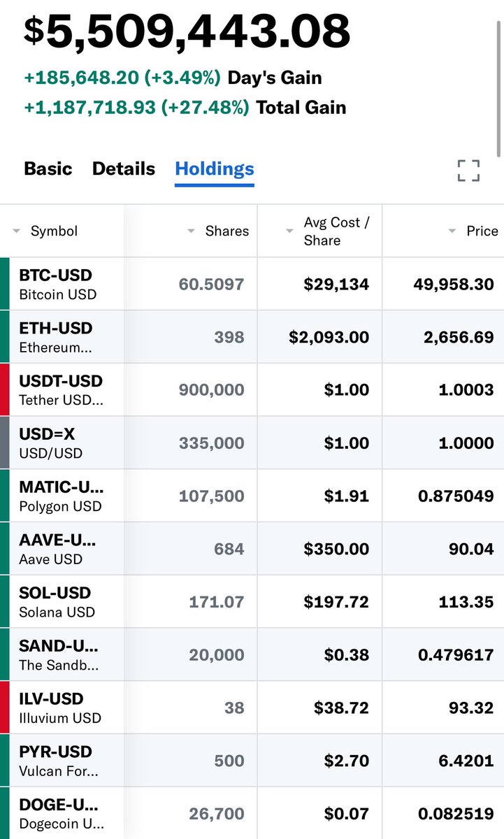504x839 pixels.
Task: Select the 1.0003 price cell
Action: coord(443,390)
